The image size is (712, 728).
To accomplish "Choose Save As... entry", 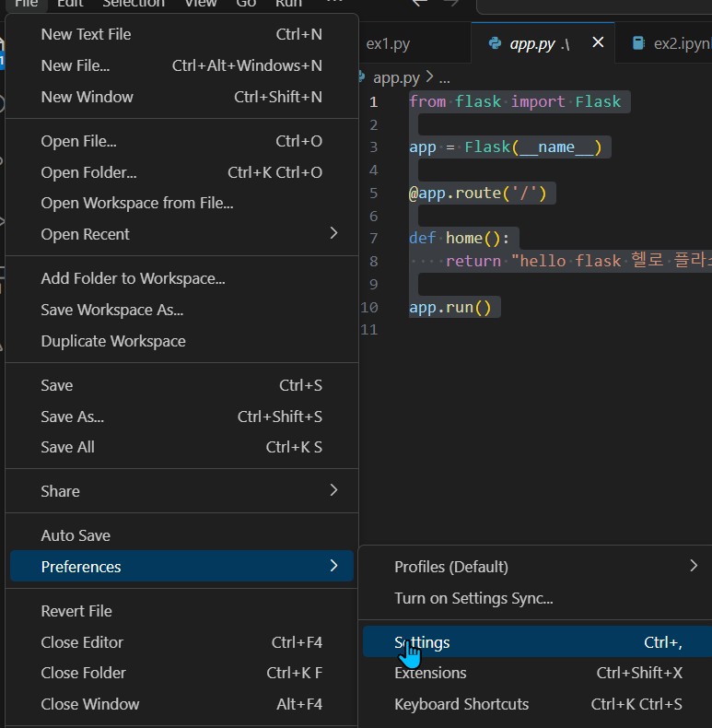I will pyautogui.click(x=181, y=417).
